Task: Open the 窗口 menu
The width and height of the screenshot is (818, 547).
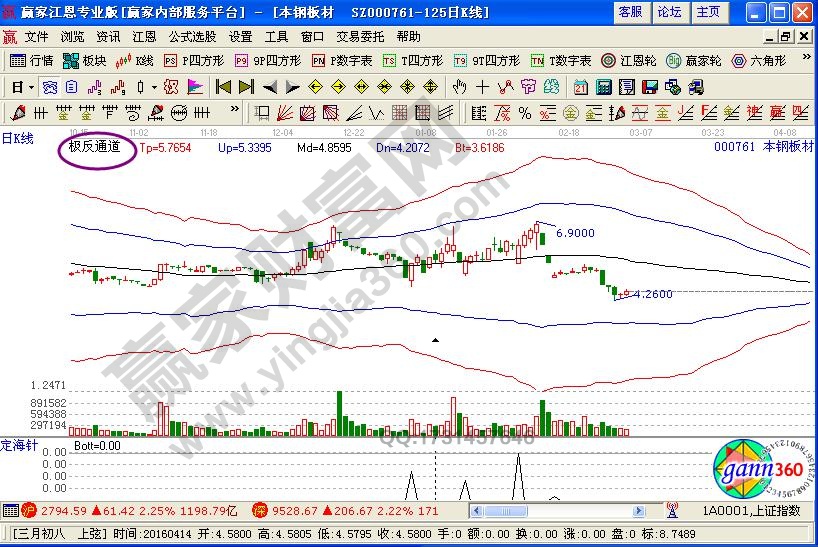Action: click(313, 37)
